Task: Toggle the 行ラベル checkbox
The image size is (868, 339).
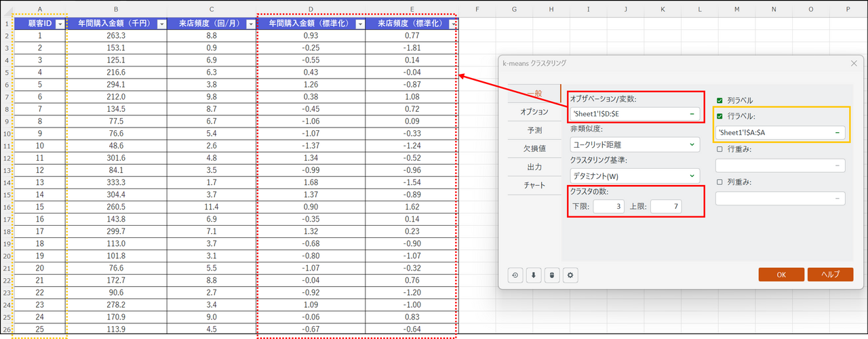Action: click(x=720, y=115)
